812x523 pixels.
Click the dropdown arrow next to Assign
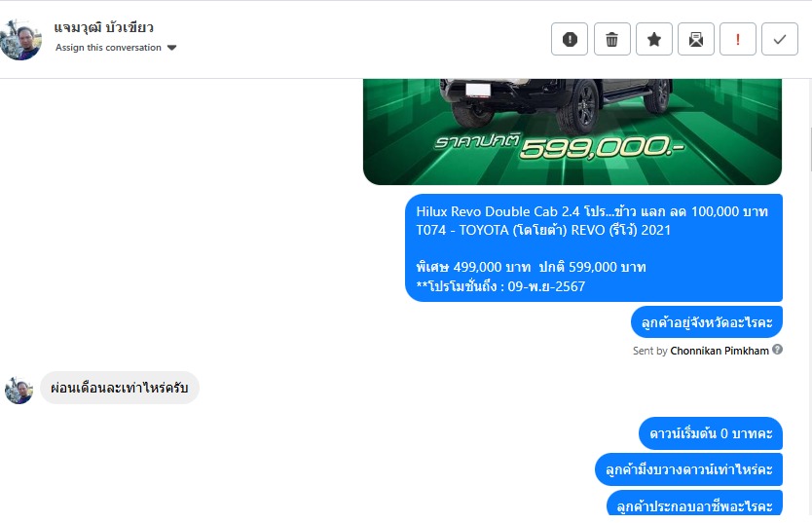(x=172, y=48)
